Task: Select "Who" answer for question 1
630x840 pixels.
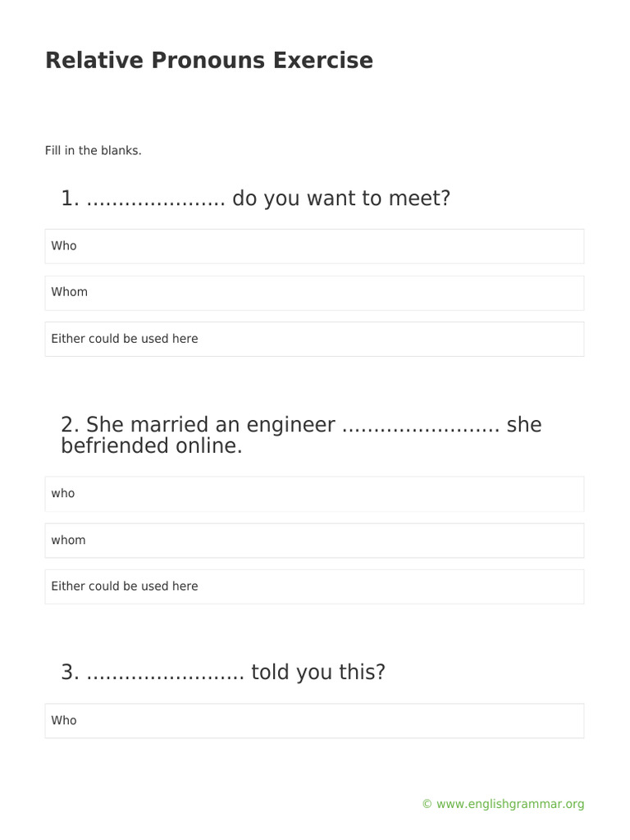Action: click(314, 246)
